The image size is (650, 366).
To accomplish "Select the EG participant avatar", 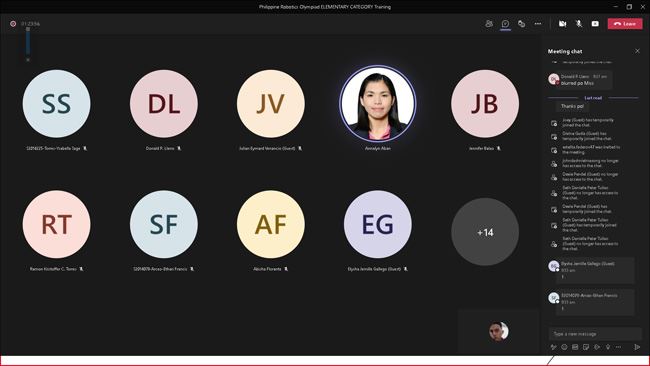I will click(378, 224).
